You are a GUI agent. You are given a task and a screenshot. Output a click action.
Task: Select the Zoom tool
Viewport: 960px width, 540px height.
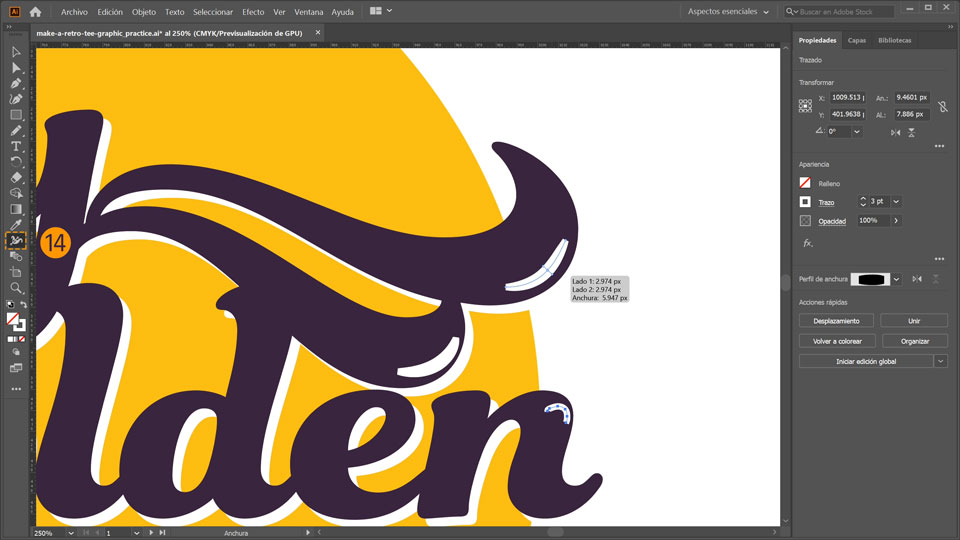16,288
